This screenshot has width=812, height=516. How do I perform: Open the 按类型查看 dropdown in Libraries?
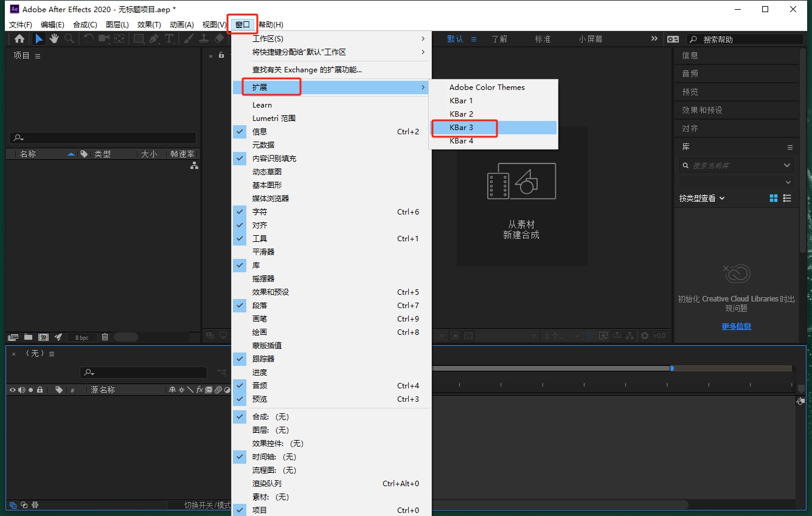point(702,198)
